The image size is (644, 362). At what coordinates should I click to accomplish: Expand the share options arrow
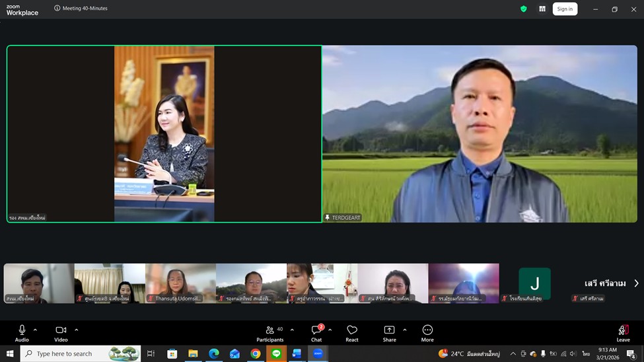coord(404,330)
